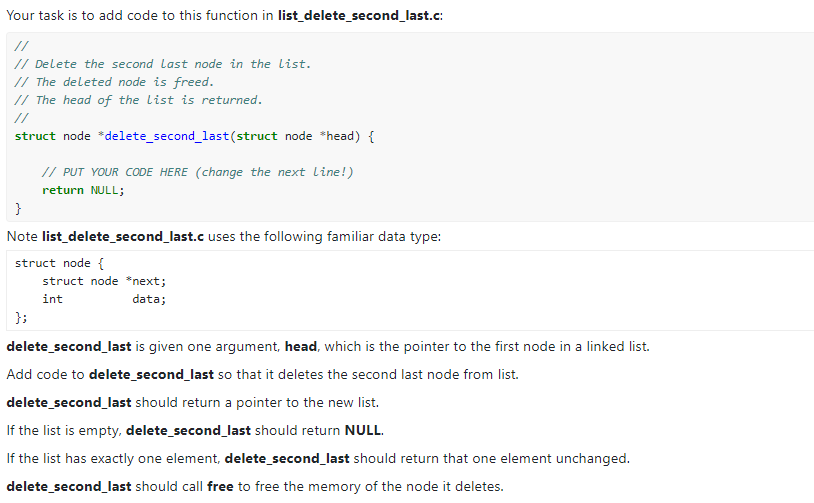Viewport: 814px width, 503px height.
Task: Click the bold 'NULL' word in paragraph
Action: point(363,430)
